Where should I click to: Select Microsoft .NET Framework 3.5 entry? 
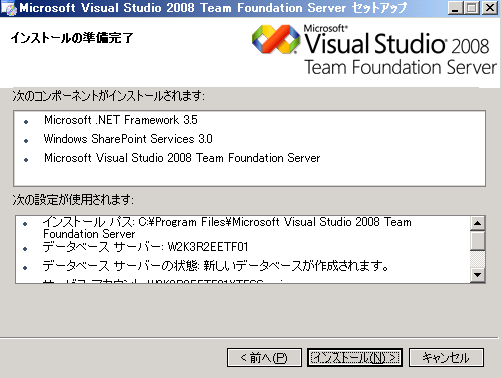[x=121, y=120]
